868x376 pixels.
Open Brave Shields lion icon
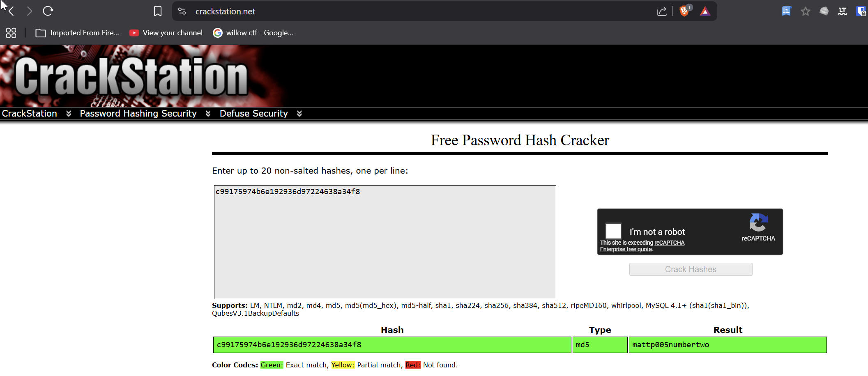tap(685, 11)
